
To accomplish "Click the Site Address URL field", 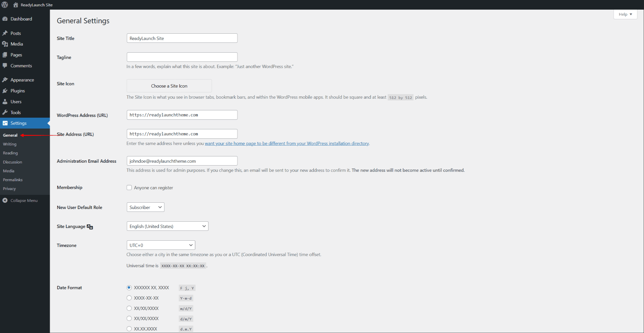I will pos(182,134).
